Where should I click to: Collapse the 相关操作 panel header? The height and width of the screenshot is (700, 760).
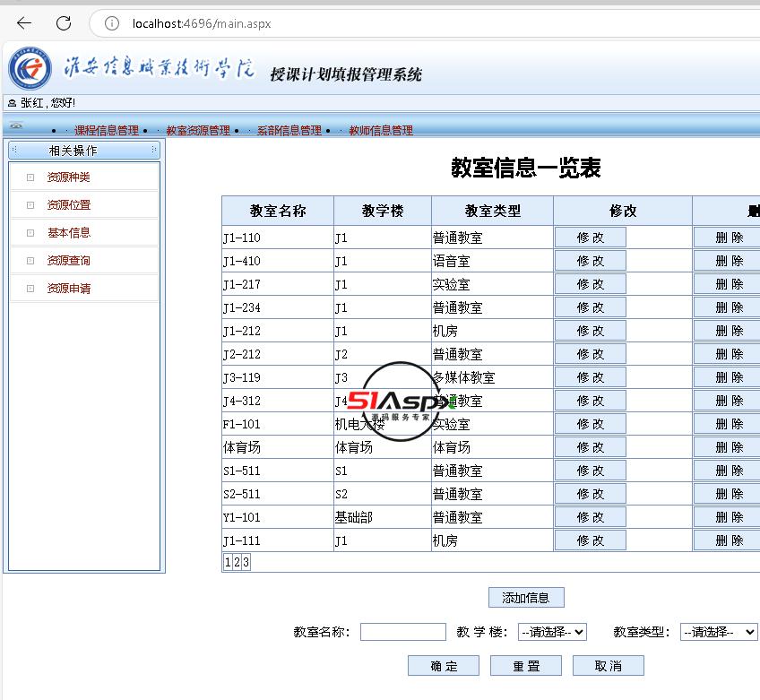click(84, 151)
